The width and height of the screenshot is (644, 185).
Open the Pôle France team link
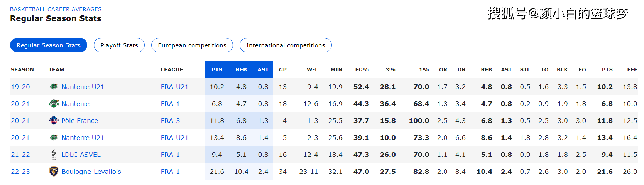79,121
